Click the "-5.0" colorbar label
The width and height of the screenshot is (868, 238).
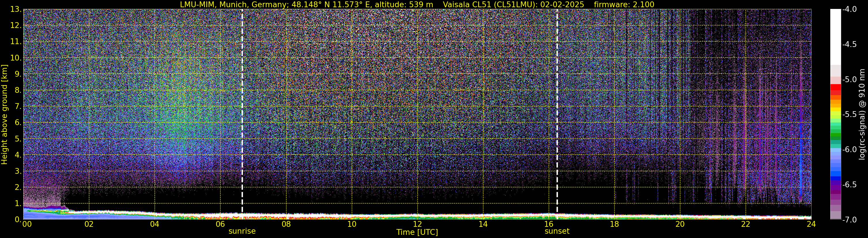click(850, 80)
